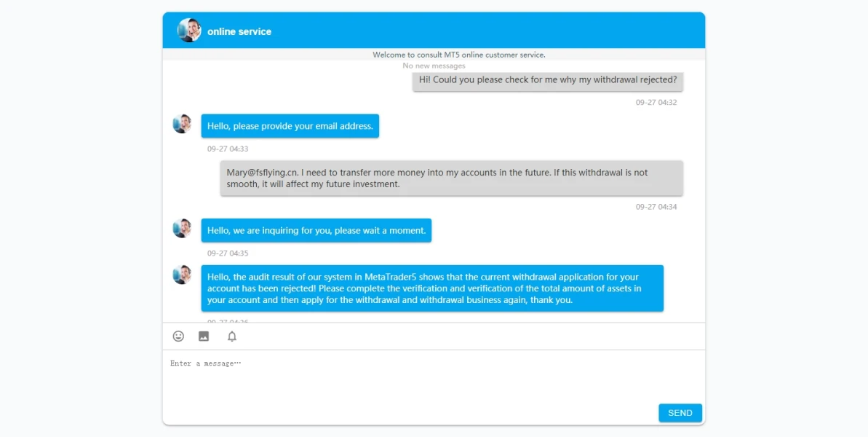Click the 09-27 04:32 timestamp
Image resolution: width=868 pixels, height=437 pixels.
656,103
